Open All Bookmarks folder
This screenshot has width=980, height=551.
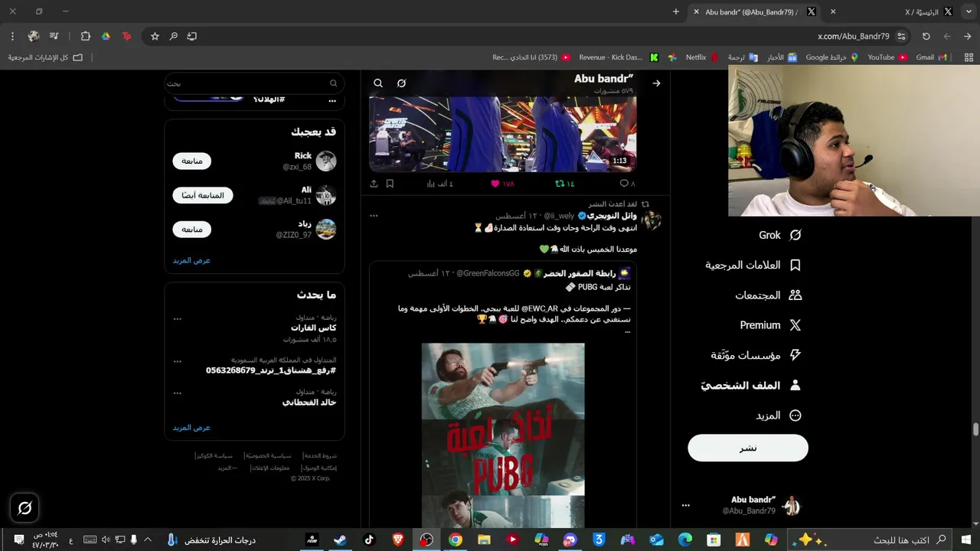(x=46, y=57)
